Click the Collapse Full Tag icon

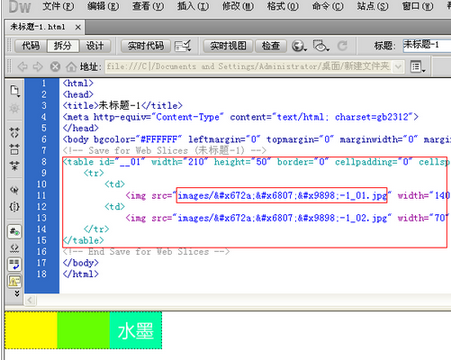[14, 132]
